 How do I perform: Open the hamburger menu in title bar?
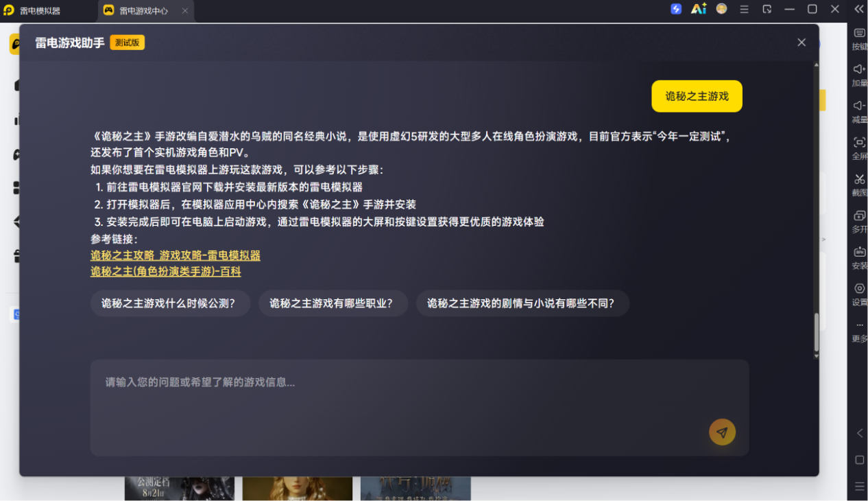[x=744, y=10]
